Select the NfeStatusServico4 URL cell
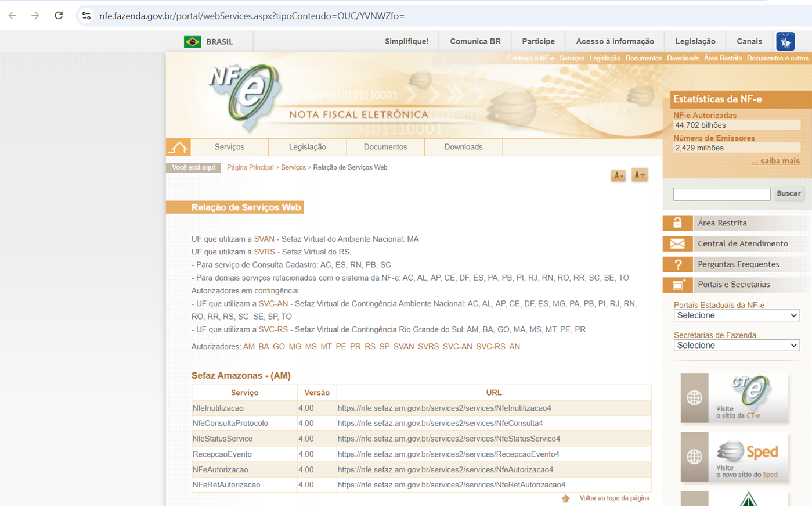 493,439
